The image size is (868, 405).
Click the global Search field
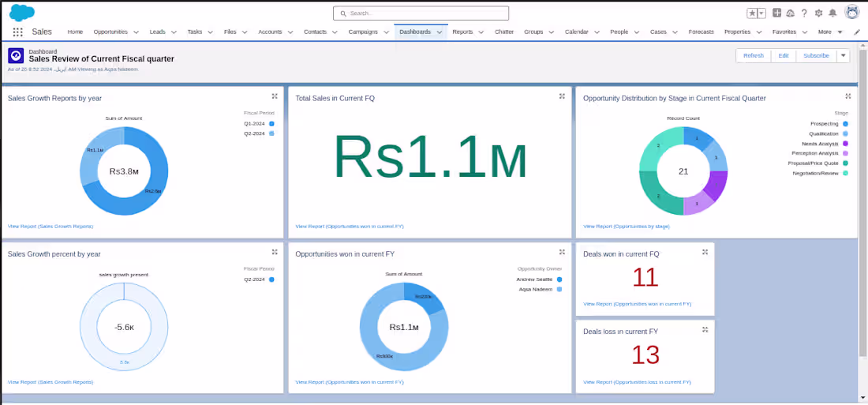[421, 13]
